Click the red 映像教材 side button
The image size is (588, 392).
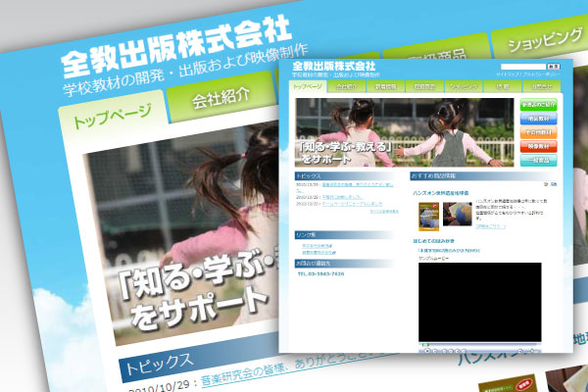(538, 146)
